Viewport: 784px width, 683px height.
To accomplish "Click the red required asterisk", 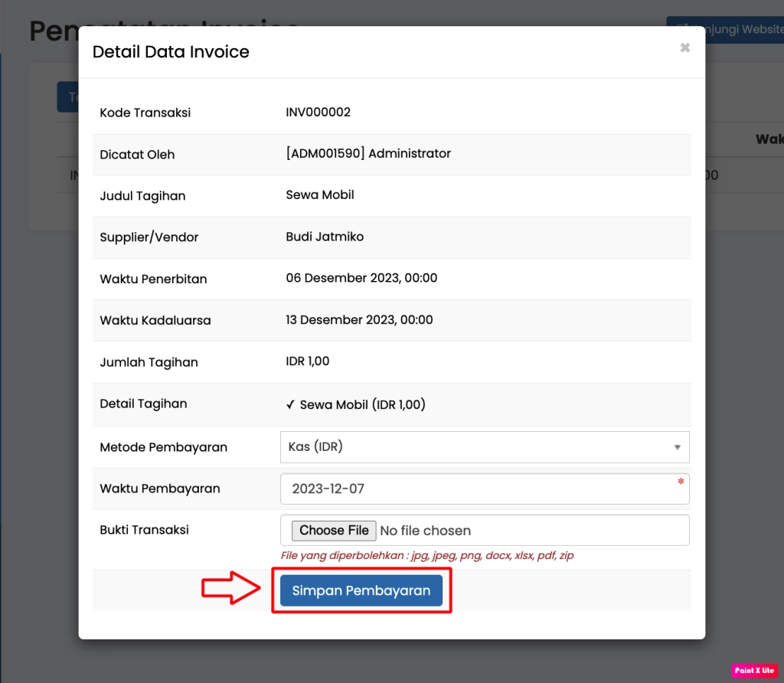I will (680, 482).
